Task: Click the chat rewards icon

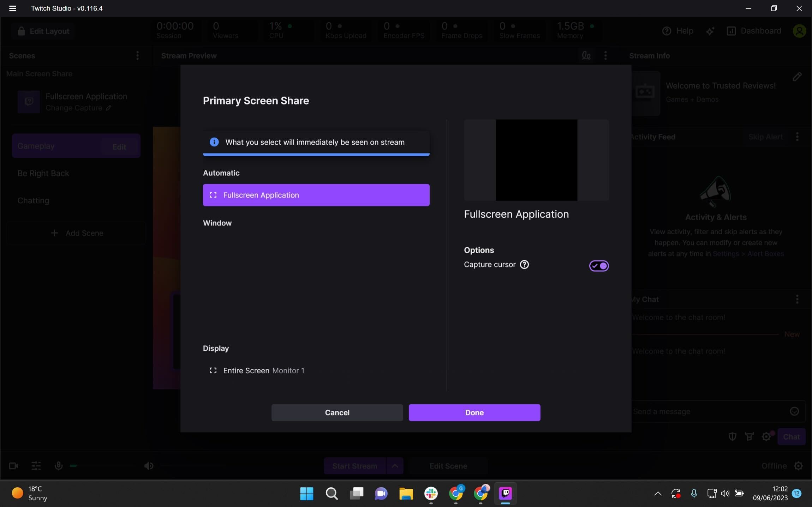Action: 749,437
